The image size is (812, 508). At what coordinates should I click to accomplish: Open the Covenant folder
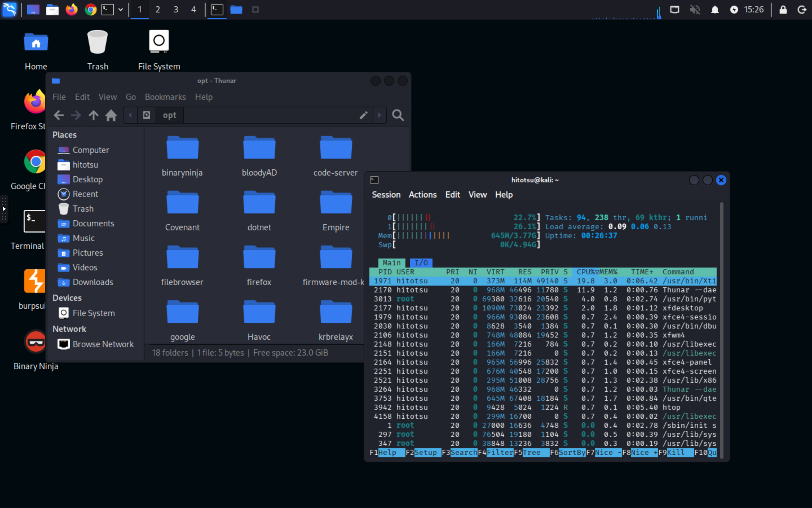[182, 211]
